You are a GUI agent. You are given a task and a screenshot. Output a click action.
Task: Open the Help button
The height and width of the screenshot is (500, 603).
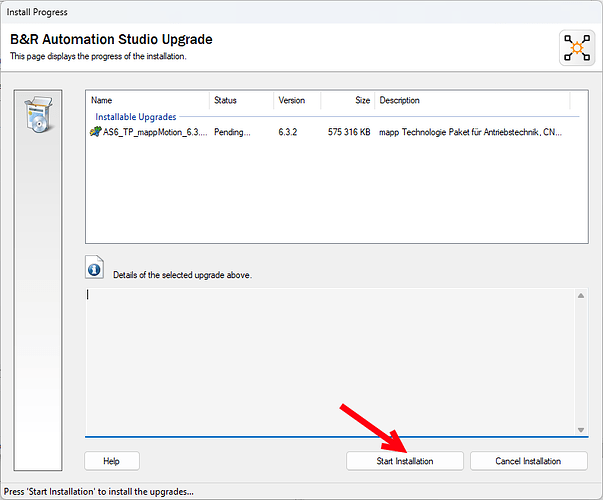[112, 461]
